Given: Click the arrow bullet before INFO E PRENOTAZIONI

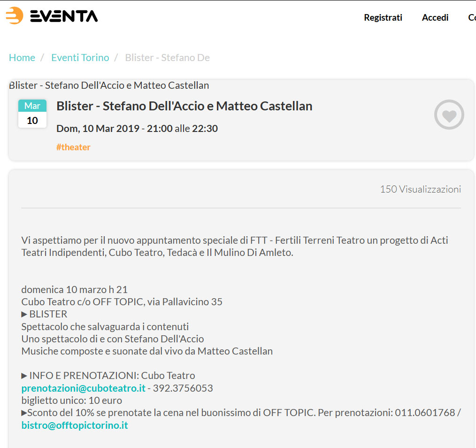Looking at the screenshot, I should tap(24, 376).
